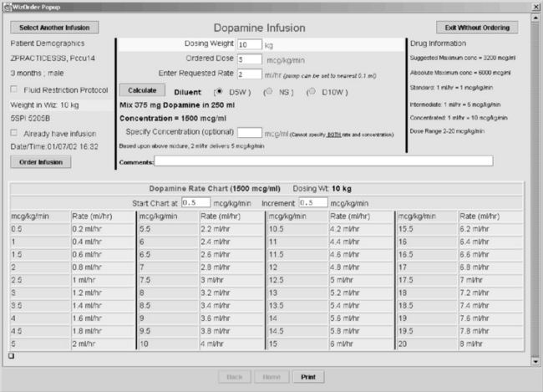543x392 pixels.
Task: Click the small square below the rate chart
Action: point(11,356)
